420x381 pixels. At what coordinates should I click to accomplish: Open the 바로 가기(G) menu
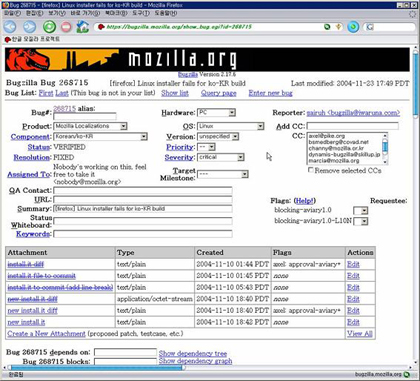click(x=85, y=13)
